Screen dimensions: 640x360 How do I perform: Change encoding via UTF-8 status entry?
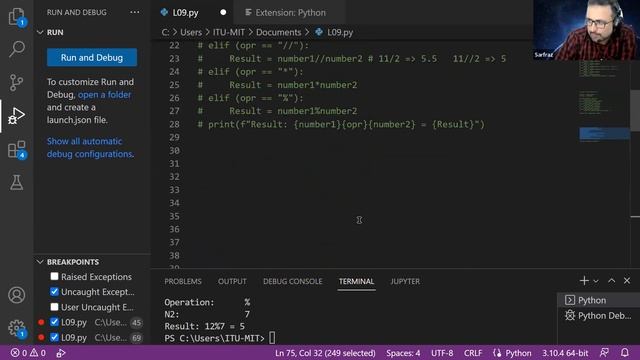click(x=442, y=353)
